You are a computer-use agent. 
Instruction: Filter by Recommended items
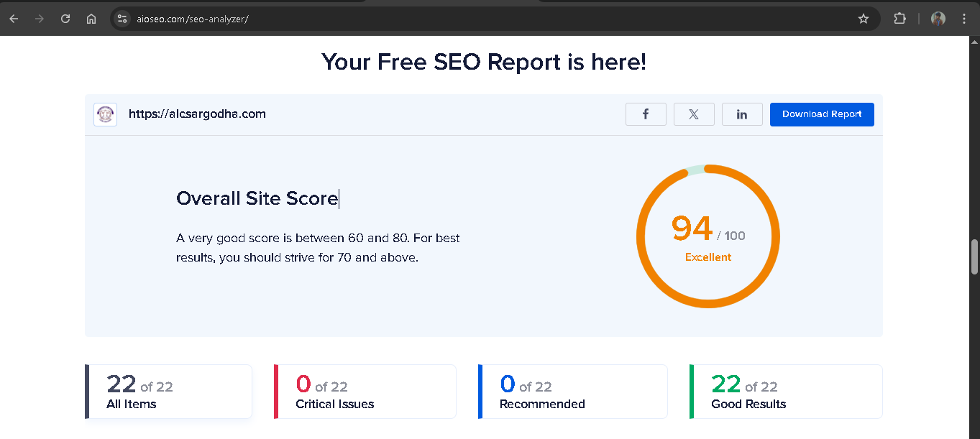point(572,392)
